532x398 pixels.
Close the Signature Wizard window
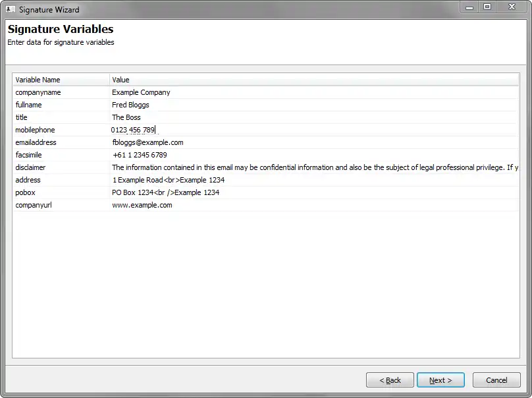[x=512, y=7]
